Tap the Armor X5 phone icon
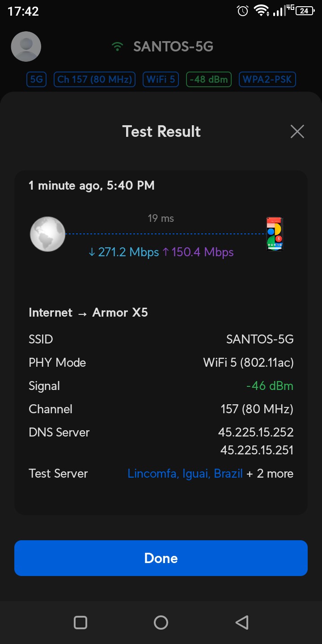Image resolution: width=322 pixels, height=644 pixels. pos(274,234)
